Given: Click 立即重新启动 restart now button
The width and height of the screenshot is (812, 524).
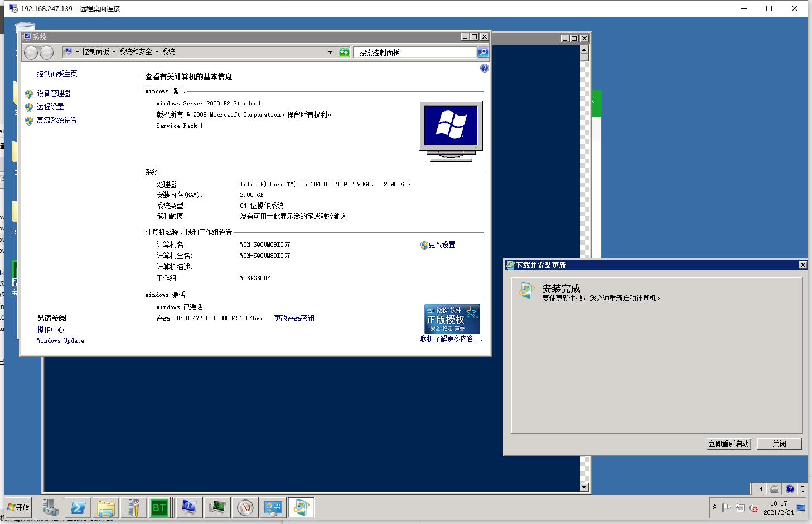Looking at the screenshot, I should [x=729, y=444].
